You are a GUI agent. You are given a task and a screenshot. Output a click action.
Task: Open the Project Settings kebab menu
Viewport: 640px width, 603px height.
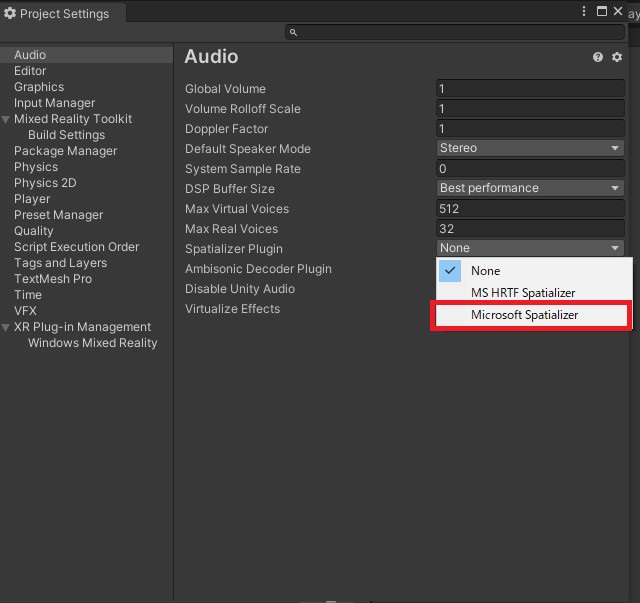click(x=584, y=11)
